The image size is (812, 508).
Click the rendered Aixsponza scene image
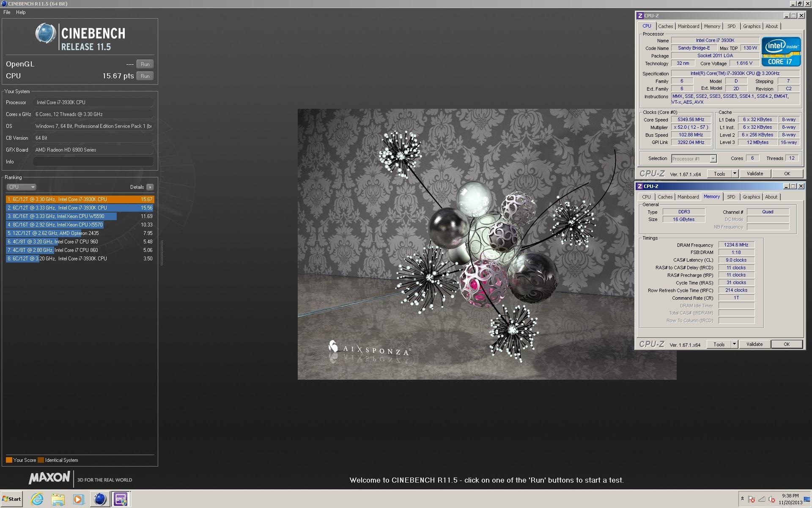pyautogui.click(x=465, y=244)
